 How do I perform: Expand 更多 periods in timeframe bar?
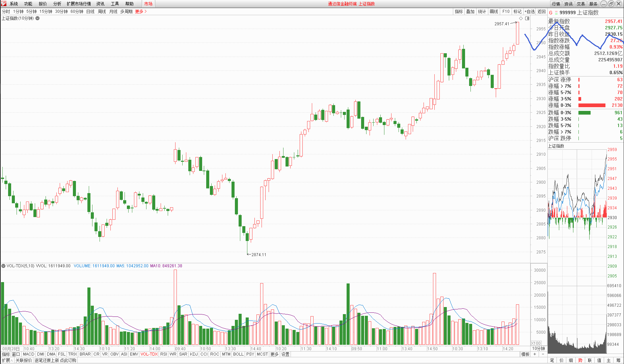point(141,11)
